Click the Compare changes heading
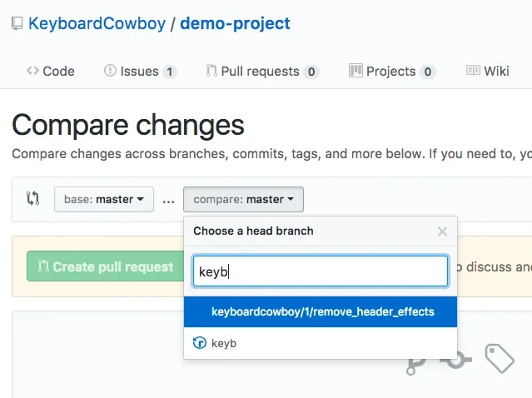The width and height of the screenshot is (532, 398). pyautogui.click(x=128, y=126)
